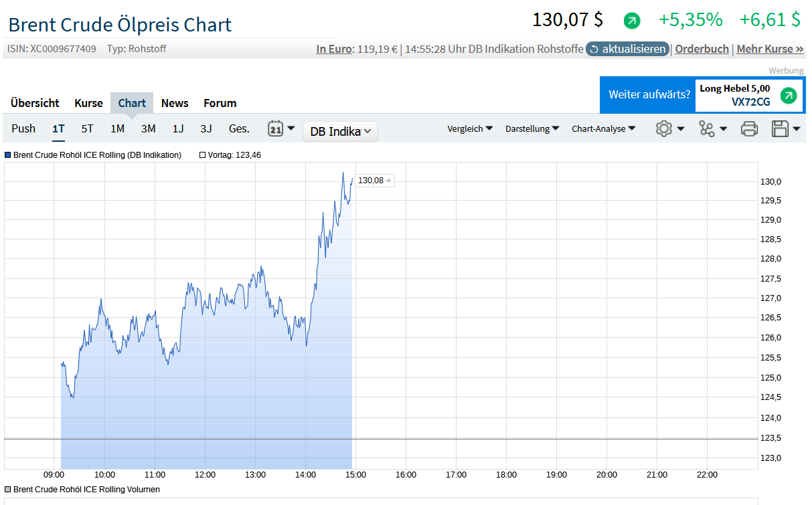Switch to the News tab
The height and width of the screenshot is (505, 812).
pos(175,103)
